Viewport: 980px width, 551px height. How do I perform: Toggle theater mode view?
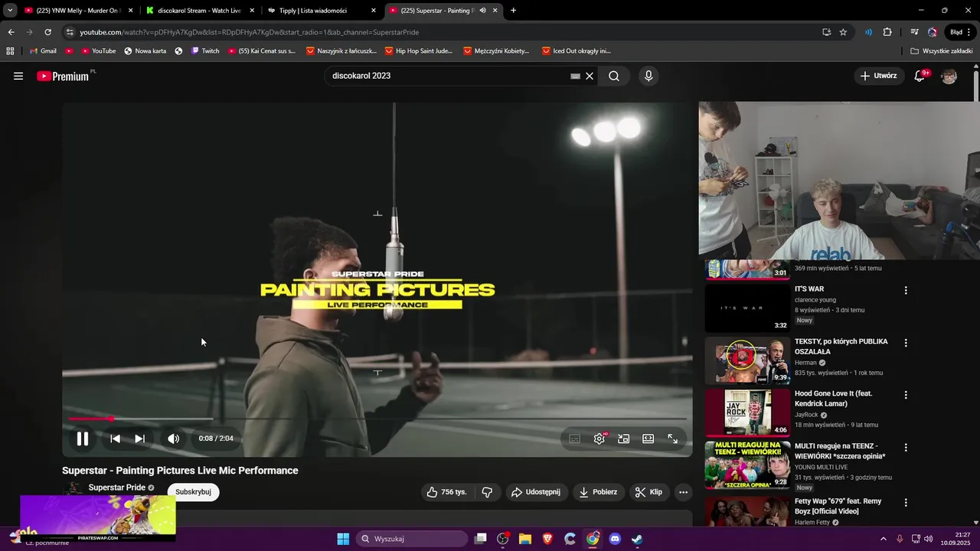pyautogui.click(x=648, y=439)
